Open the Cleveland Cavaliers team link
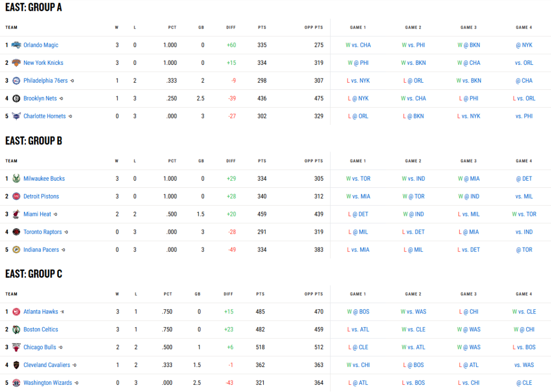The height and width of the screenshot is (392, 551). [x=47, y=365]
